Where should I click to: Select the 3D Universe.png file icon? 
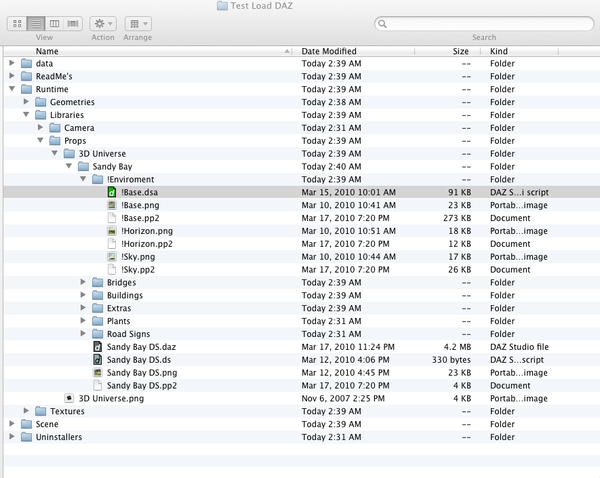coord(69,398)
